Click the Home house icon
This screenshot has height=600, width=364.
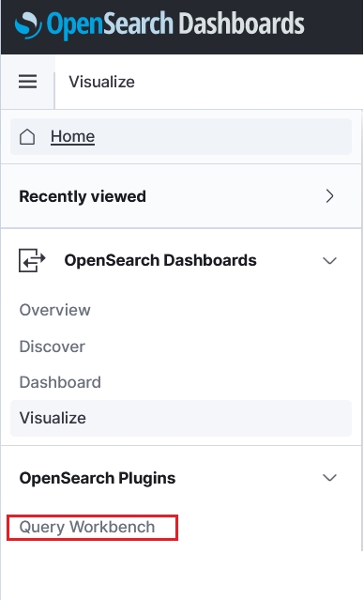(27, 136)
